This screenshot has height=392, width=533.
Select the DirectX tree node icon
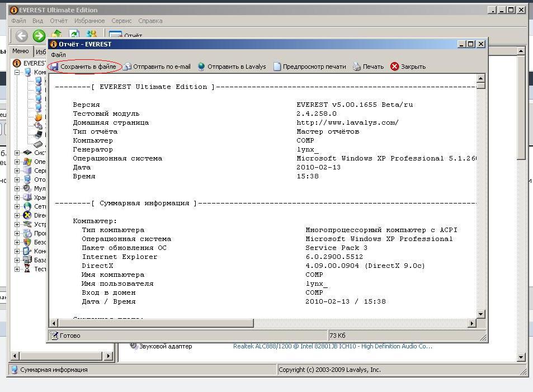[27, 215]
